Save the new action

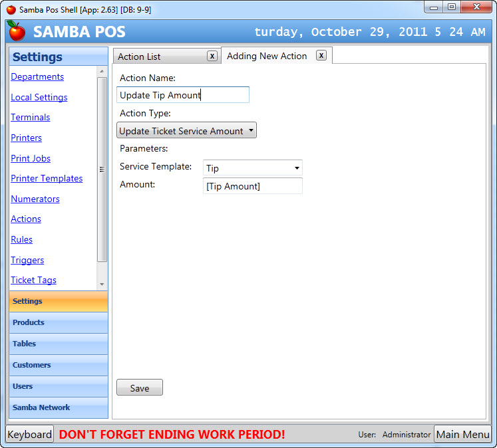[140, 388]
